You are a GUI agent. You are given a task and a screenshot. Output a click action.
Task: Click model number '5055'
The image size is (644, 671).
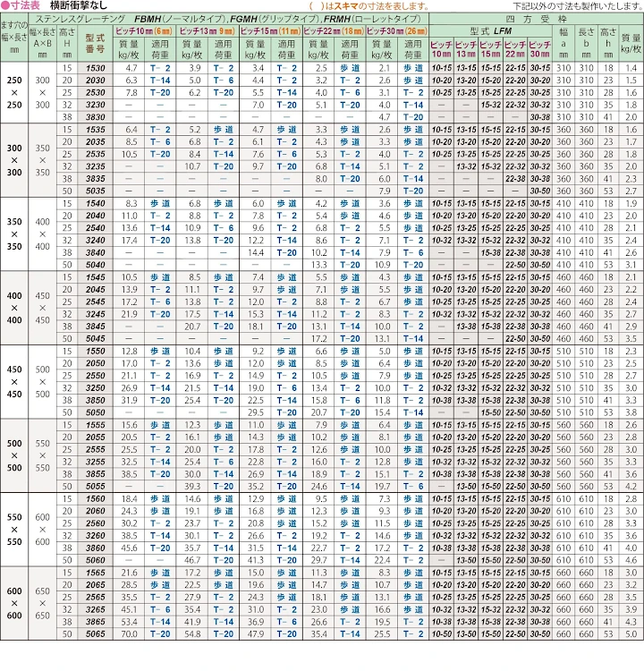point(95,486)
